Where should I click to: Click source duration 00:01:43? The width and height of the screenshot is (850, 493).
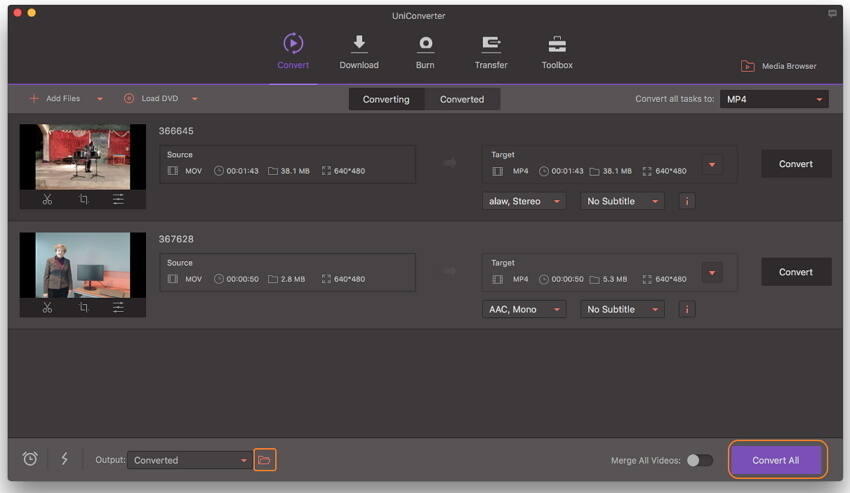tap(242, 171)
